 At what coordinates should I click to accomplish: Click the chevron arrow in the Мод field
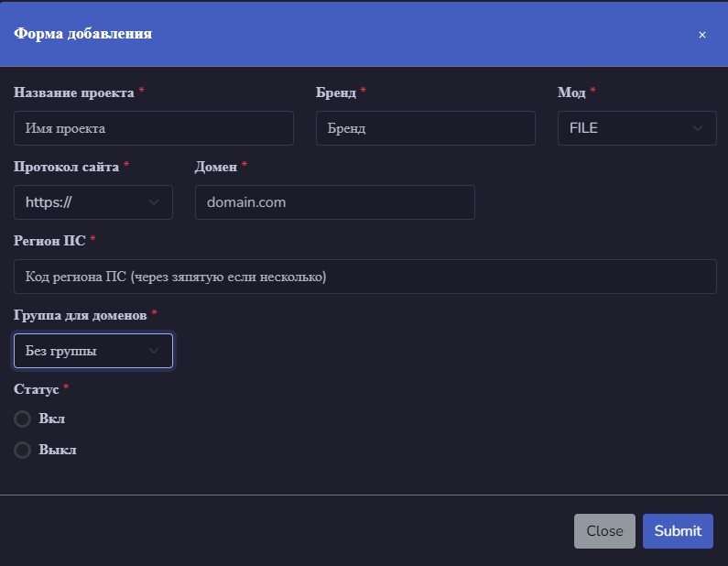point(699,128)
